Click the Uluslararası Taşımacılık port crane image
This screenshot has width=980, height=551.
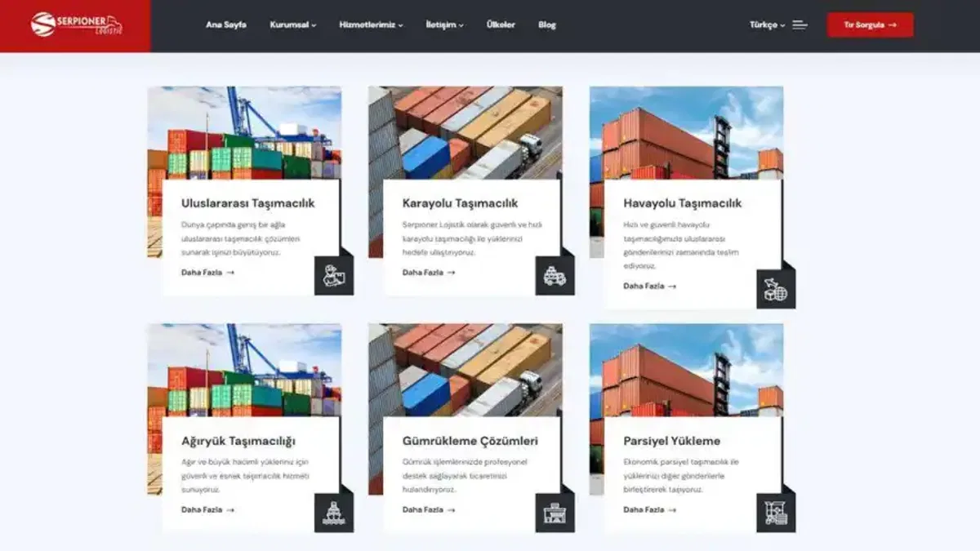tap(244, 132)
